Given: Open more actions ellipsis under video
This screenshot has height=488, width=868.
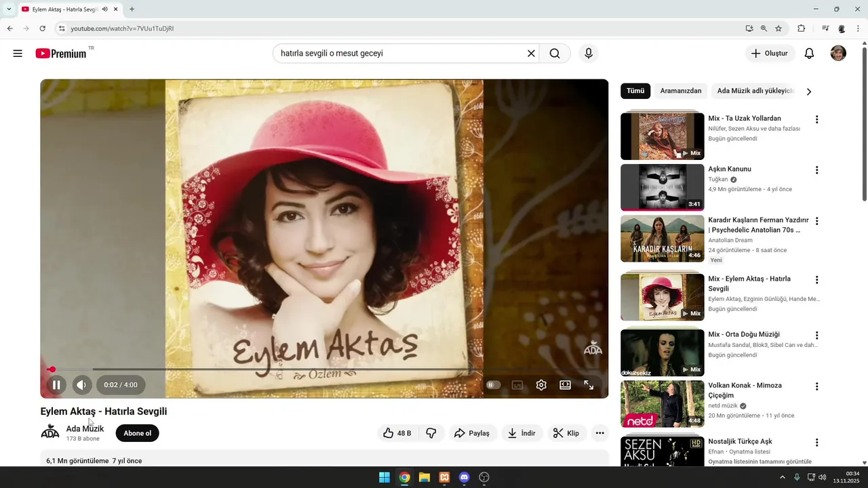Looking at the screenshot, I should coord(599,433).
